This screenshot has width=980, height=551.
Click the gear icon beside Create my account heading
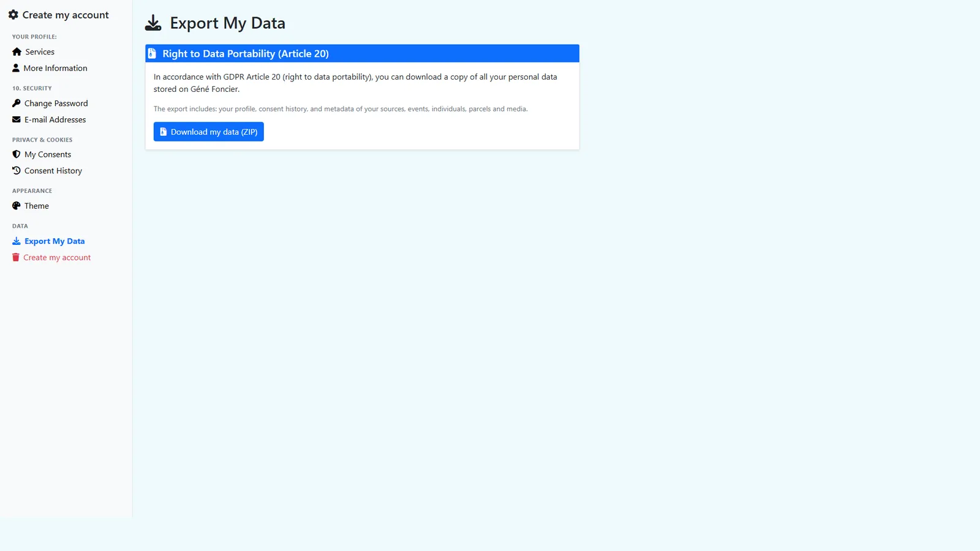click(13, 15)
